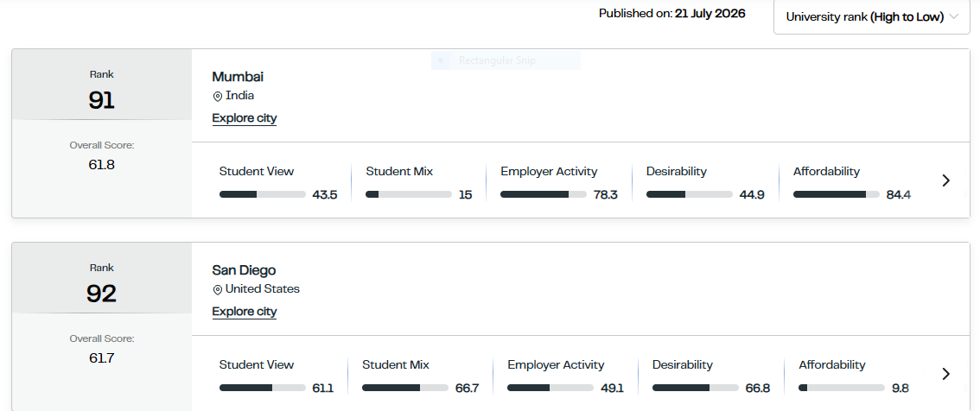Image resolution: width=980 pixels, height=411 pixels.
Task: Show more San Diego indicators with right chevron
Action: tap(945, 374)
